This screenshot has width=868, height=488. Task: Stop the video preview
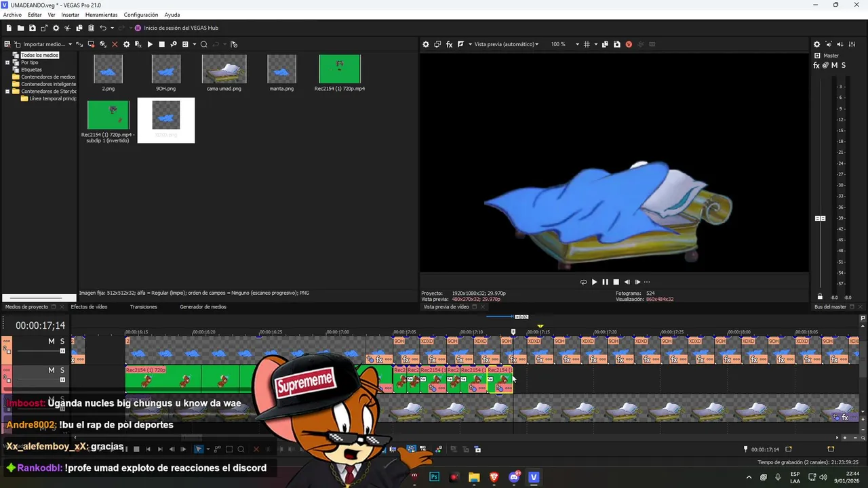(x=616, y=282)
